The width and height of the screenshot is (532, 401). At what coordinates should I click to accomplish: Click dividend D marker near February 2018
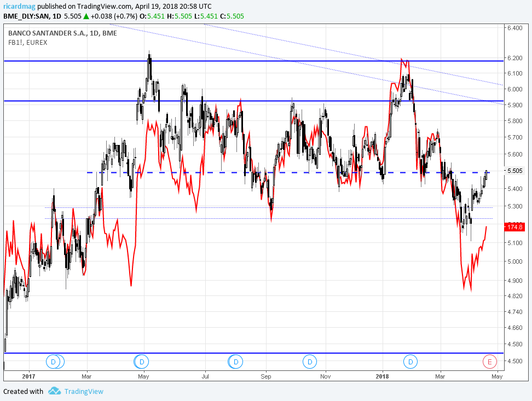[410, 362]
